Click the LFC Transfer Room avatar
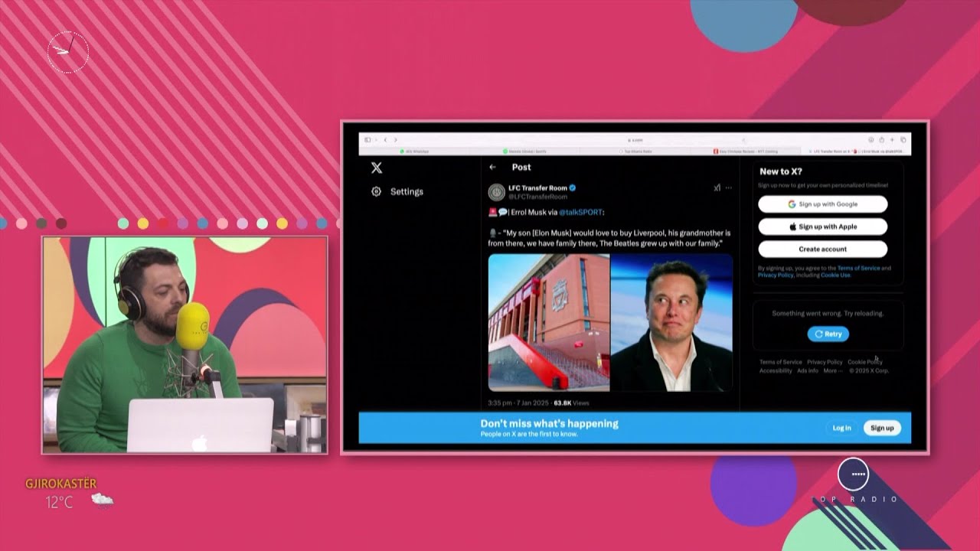Image resolution: width=980 pixels, height=551 pixels. tap(497, 192)
